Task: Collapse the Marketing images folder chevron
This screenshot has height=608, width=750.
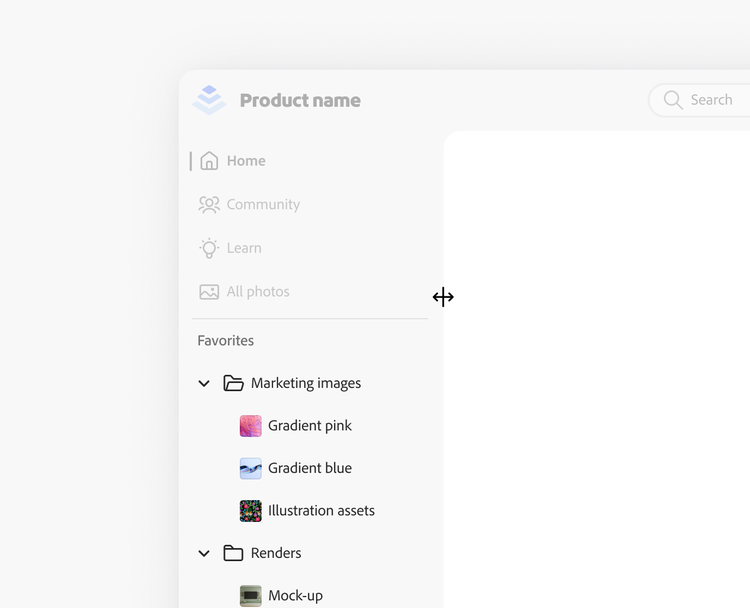Action: 204,384
